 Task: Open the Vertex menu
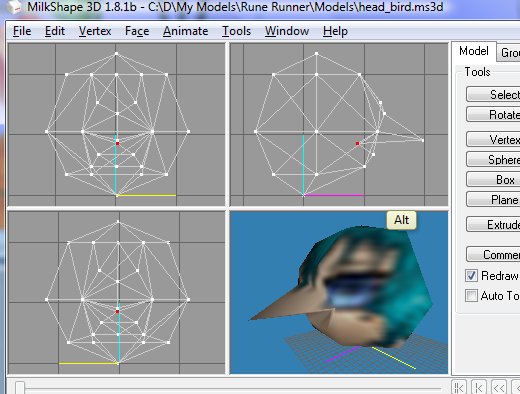tap(95, 31)
